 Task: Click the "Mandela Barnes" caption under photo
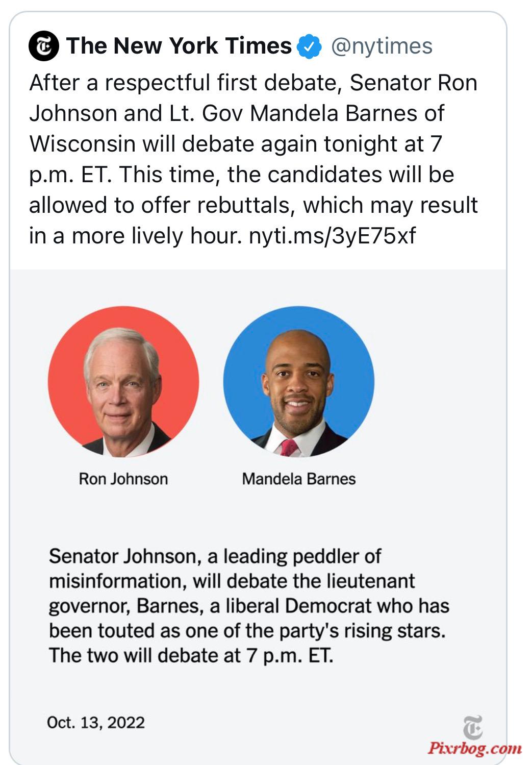pos(299,479)
